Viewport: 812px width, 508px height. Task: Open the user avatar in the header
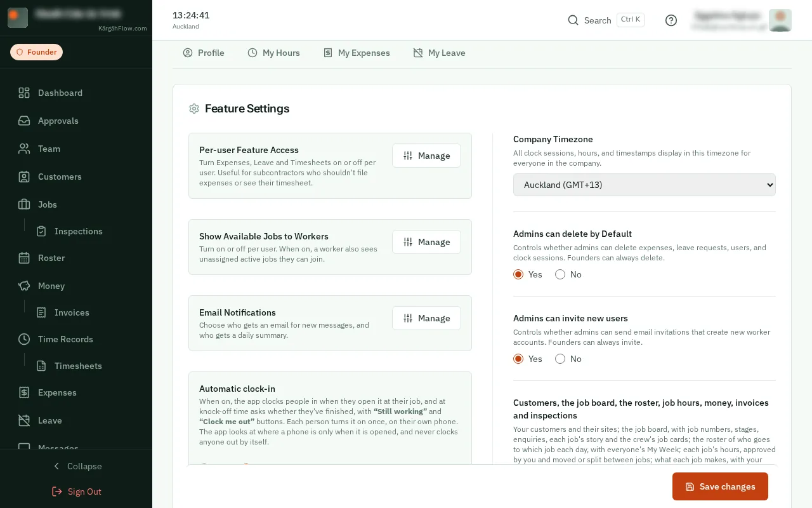click(780, 20)
